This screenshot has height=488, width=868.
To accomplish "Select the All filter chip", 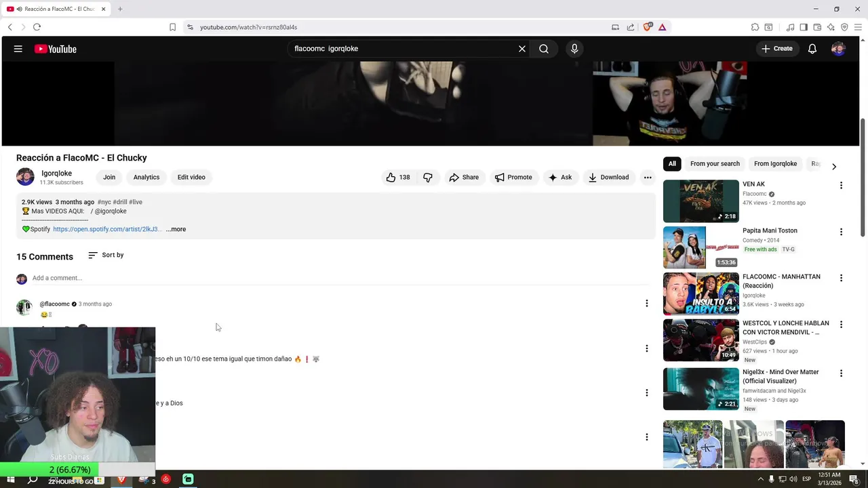I will [x=672, y=163].
